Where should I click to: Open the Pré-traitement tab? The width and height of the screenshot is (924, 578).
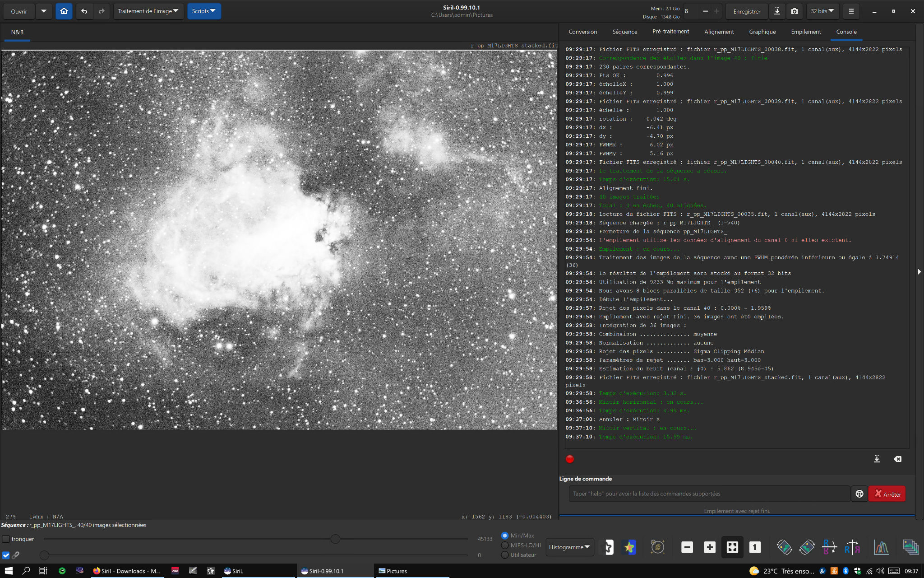pos(670,32)
